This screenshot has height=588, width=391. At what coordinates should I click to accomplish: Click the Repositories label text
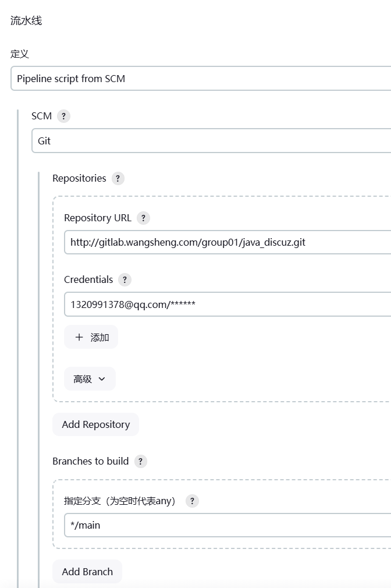79,178
